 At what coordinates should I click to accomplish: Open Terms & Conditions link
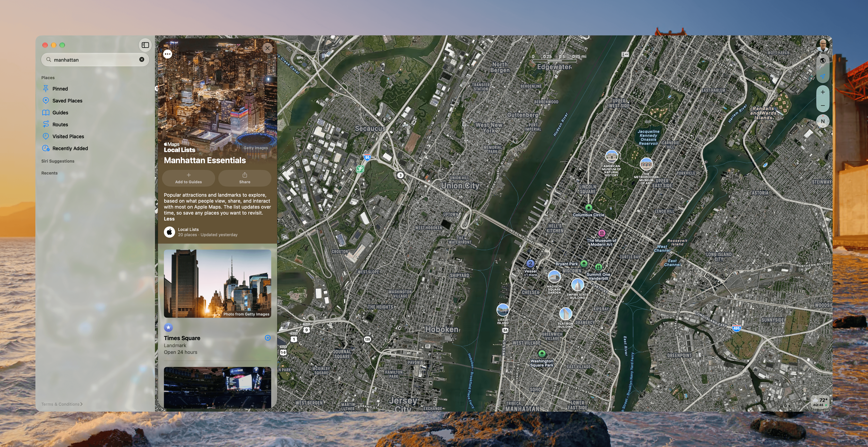pos(62,404)
